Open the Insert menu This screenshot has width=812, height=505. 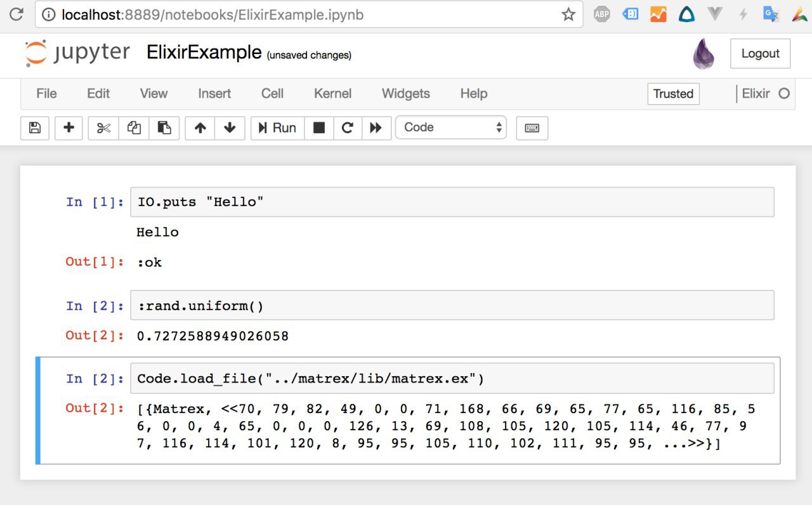214,93
